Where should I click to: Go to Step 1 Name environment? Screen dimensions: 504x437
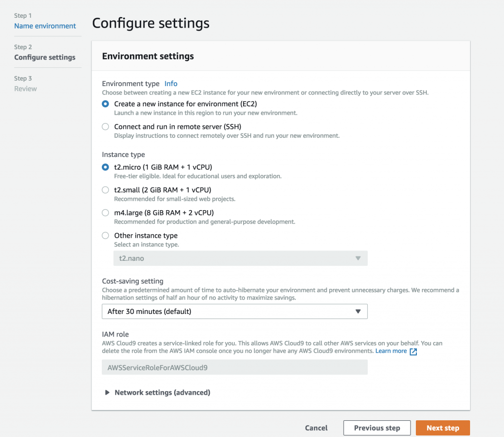pyautogui.click(x=45, y=26)
